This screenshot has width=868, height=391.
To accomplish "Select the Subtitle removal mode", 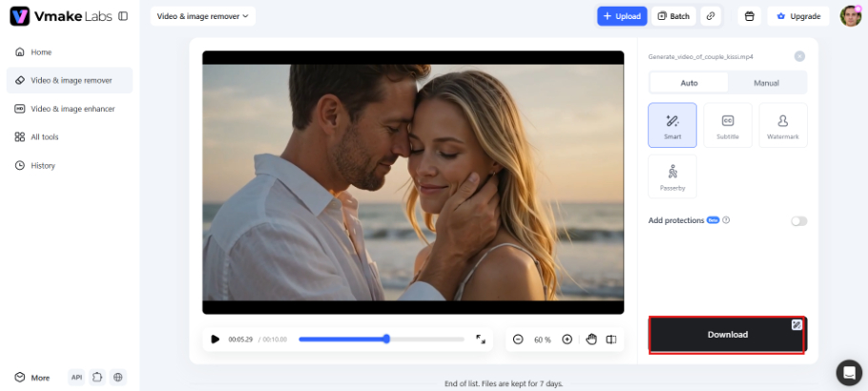I will coord(728,125).
